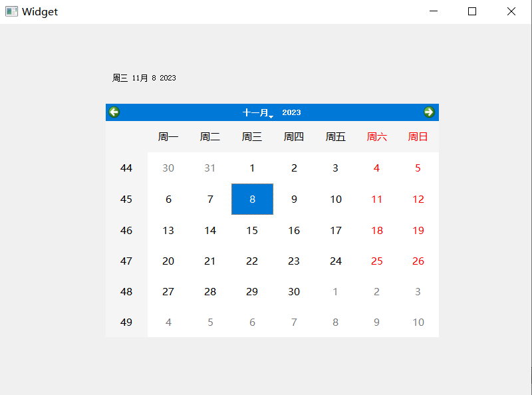The height and width of the screenshot is (395, 532).
Task: Select grayed December 3 in week 48
Action: click(418, 291)
